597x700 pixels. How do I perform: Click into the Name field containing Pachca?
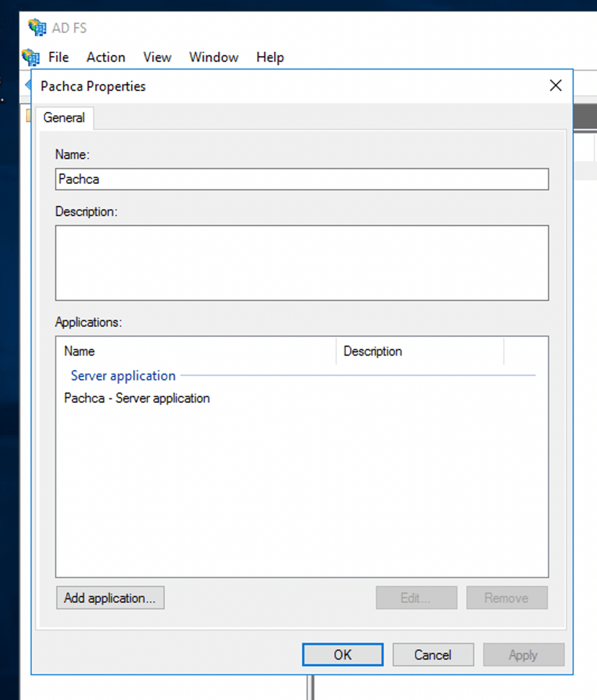[x=301, y=179]
